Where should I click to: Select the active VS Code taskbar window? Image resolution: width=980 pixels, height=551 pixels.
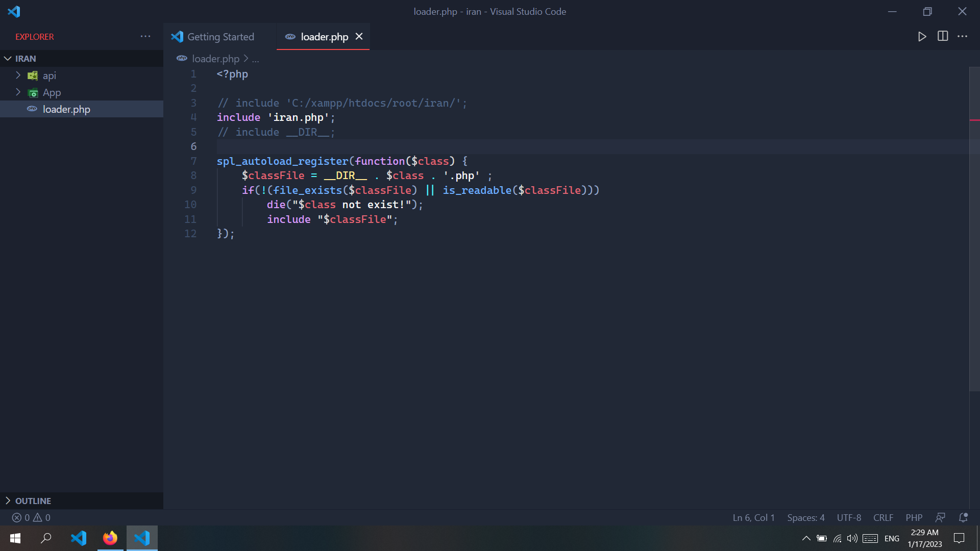[142, 538]
